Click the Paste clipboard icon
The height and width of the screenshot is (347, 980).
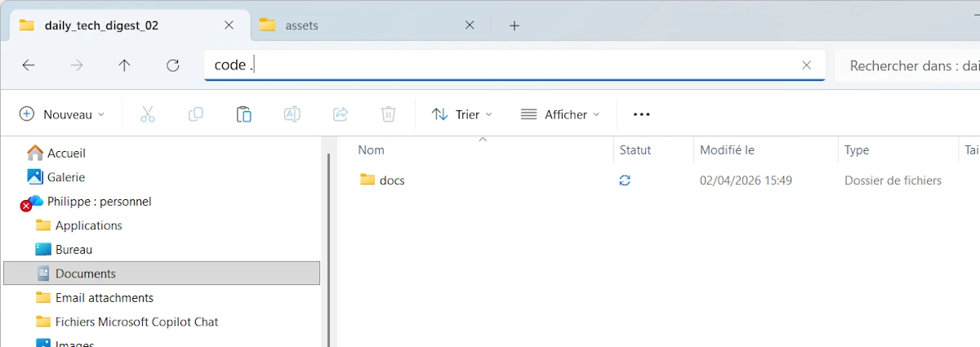click(x=244, y=114)
